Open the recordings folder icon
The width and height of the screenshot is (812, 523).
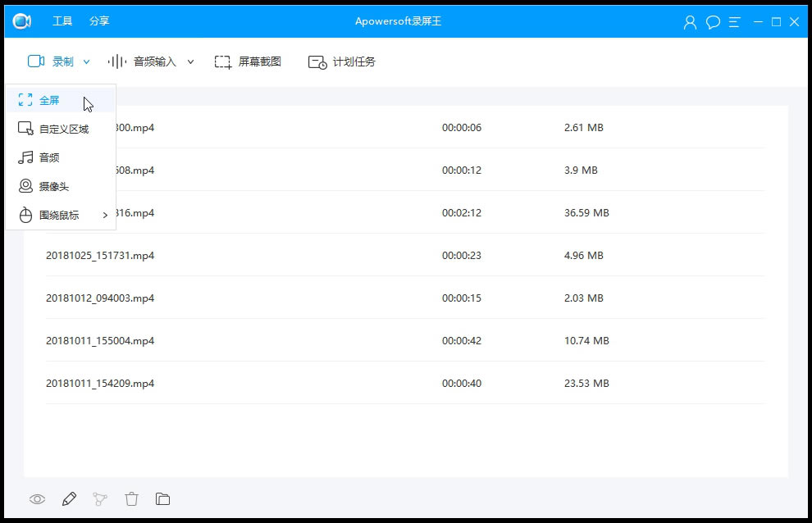click(162, 498)
